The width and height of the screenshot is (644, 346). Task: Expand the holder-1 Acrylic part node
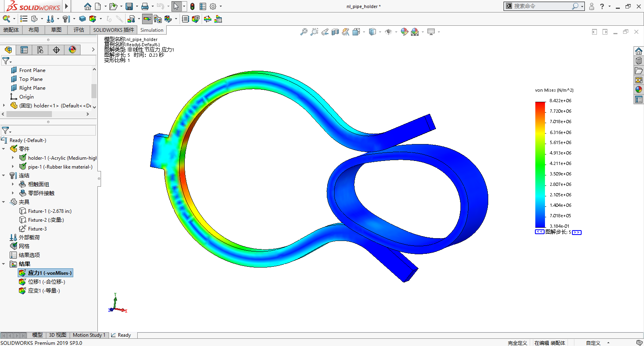pyautogui.click(x=13, y=158)
